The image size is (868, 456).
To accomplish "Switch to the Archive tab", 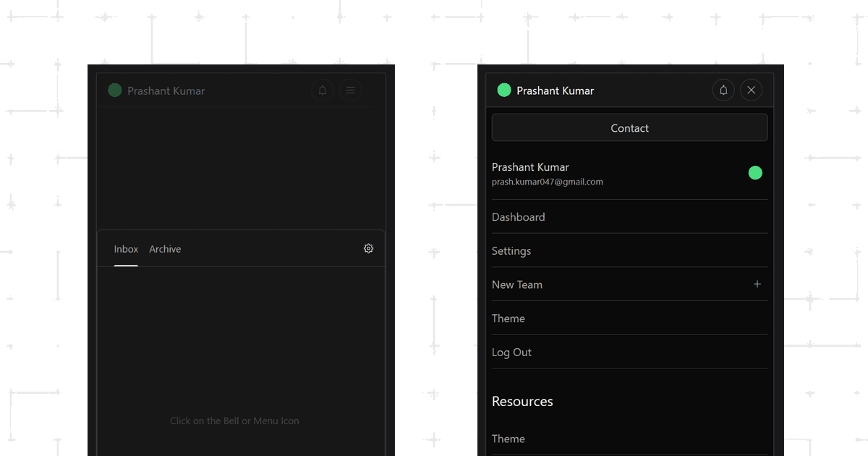I will [x=165, y=249].
